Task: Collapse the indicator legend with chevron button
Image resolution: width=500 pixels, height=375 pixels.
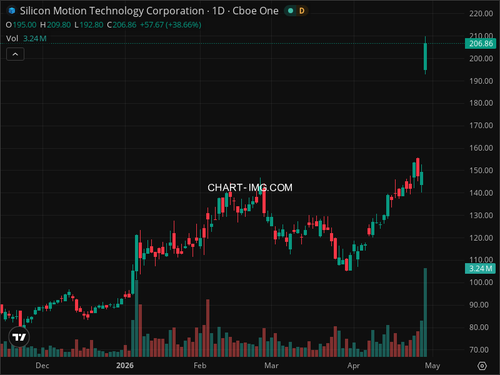Action: [x=15, y=54]
